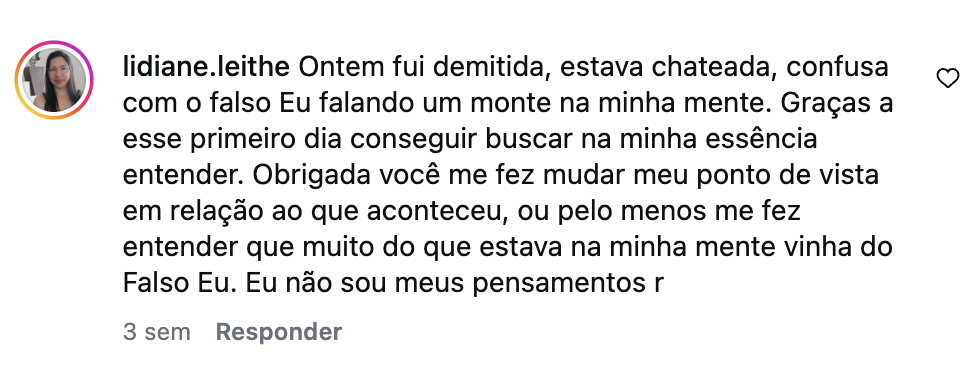
Task: Open lidiane.leithe's profile picture
Action: tap(54, 79)
